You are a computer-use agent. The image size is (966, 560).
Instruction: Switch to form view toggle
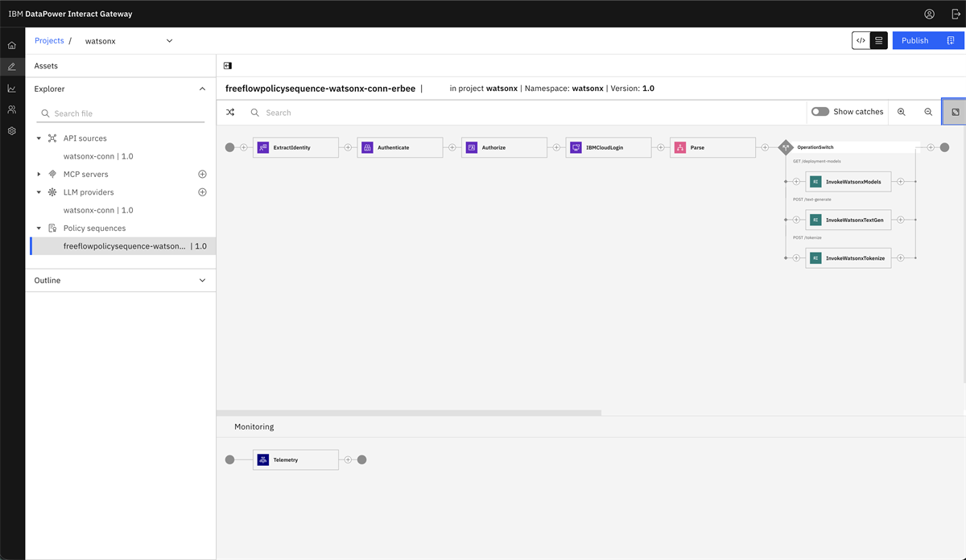(x=878, y=40)
